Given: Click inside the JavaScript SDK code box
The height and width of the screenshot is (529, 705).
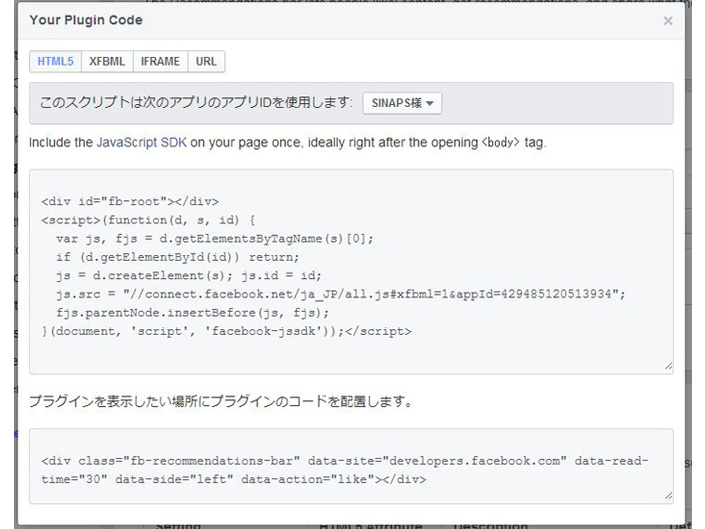Looking at the screenshot, I should (351, 271).
